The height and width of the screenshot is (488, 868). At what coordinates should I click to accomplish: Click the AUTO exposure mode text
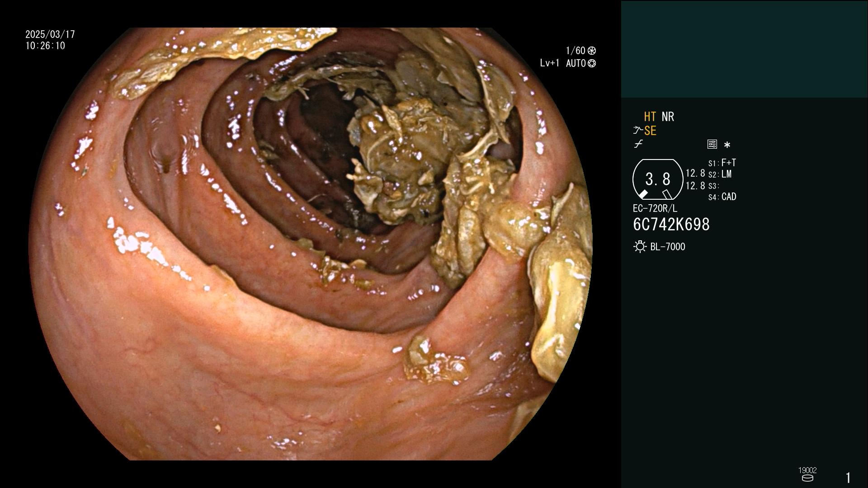tap(576, 63)
